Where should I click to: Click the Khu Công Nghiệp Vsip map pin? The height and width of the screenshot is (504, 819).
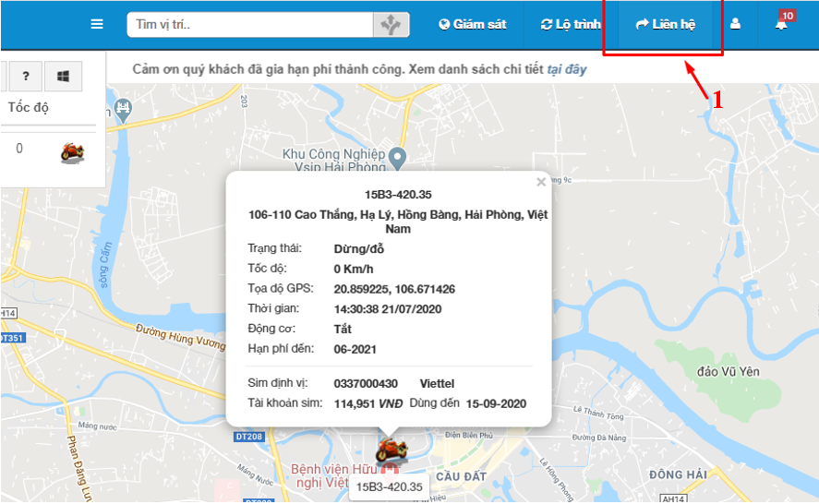pyautogui.click(x=398, y=159)
